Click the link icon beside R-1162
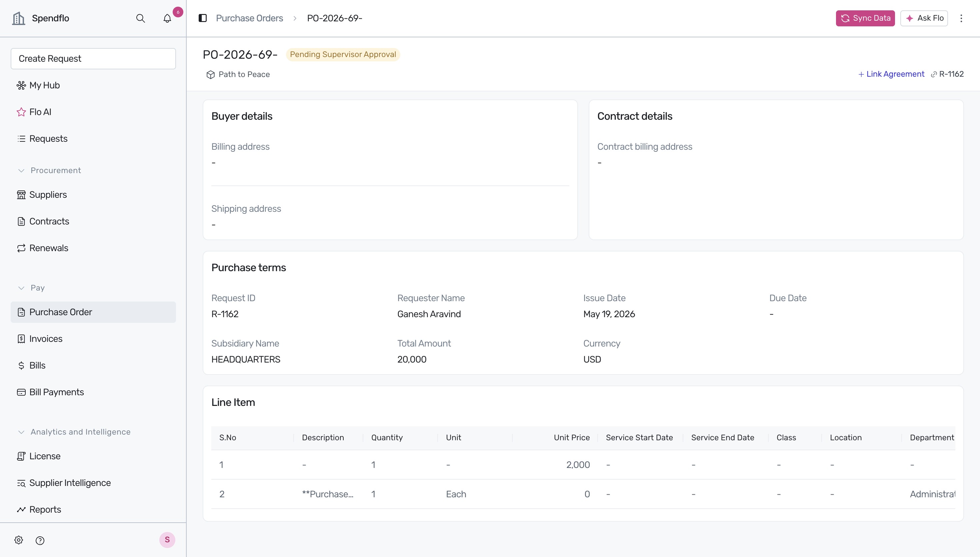Viewport: 980px width, 557px height. (934, 75)
